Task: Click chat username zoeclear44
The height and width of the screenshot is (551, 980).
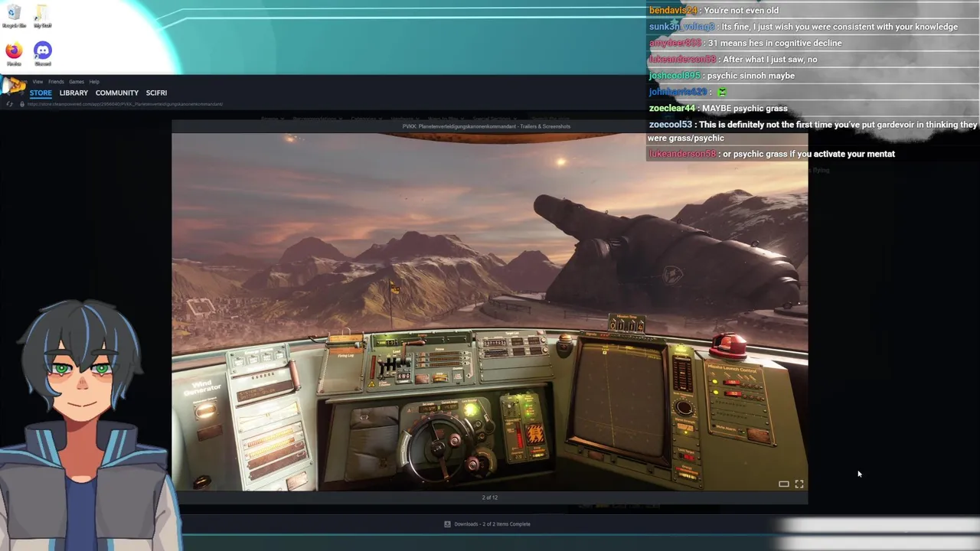Action: tap(672, 108)
